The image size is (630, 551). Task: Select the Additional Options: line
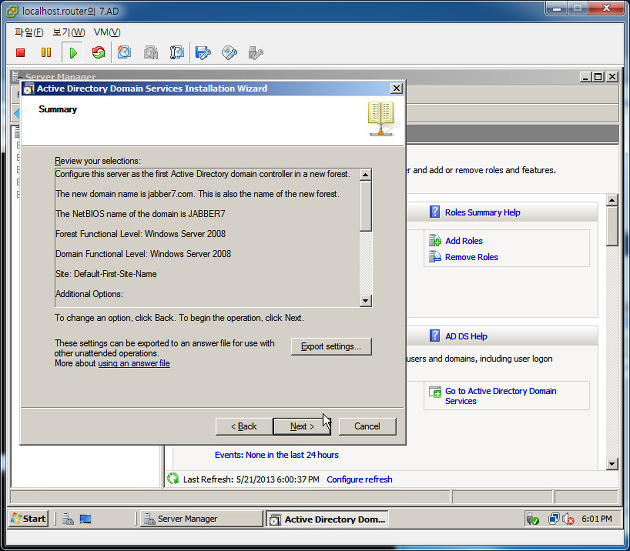89,294
